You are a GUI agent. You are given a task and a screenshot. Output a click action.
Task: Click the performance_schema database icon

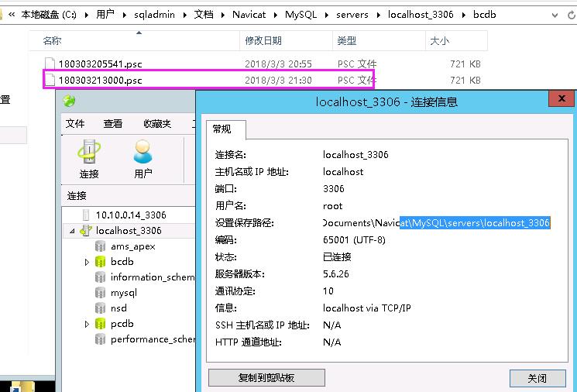[100, 339]
